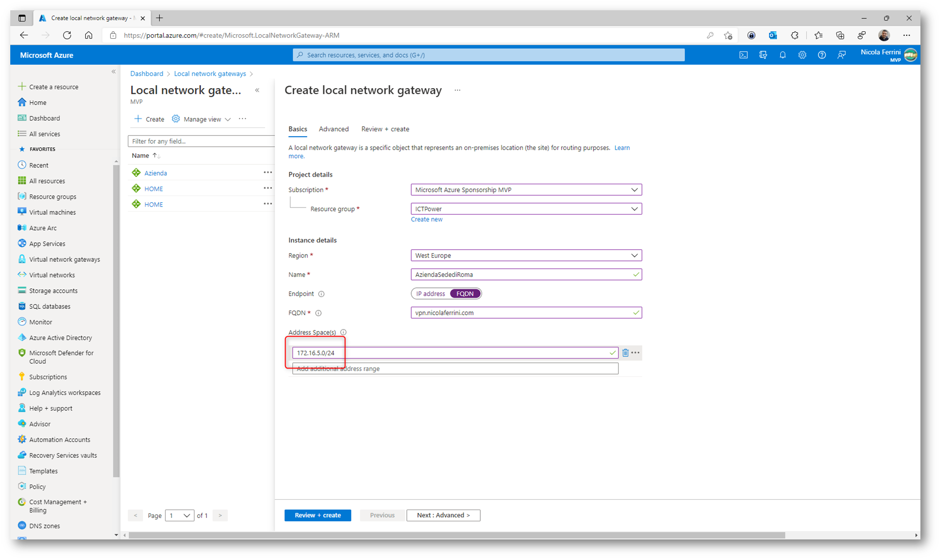Open more options for address range row

(635, 353)
